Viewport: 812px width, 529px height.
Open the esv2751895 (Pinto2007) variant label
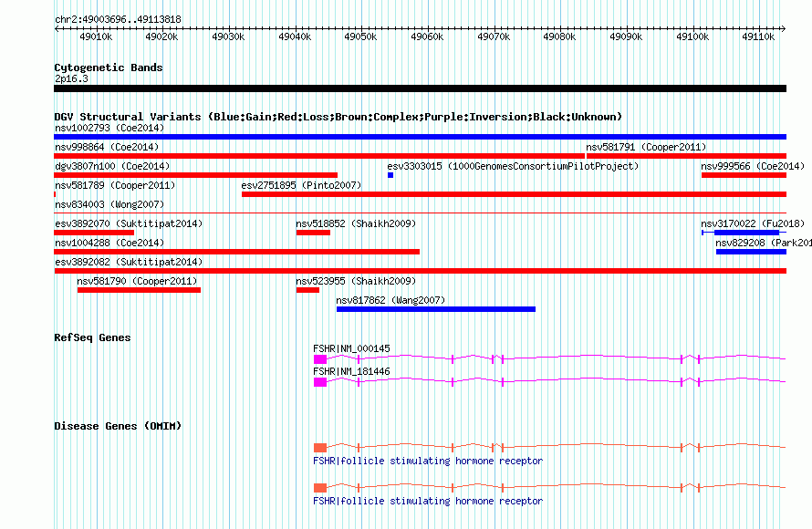[x=301, y=185]
